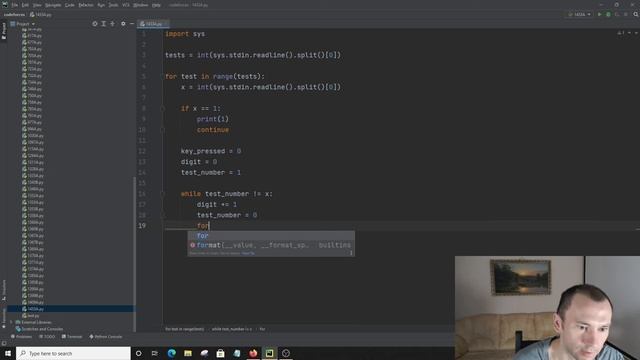The height and width of the screenshot is (360, 640).
Task: Click collapse all icon in Project panel
Action: coord(113,24)
